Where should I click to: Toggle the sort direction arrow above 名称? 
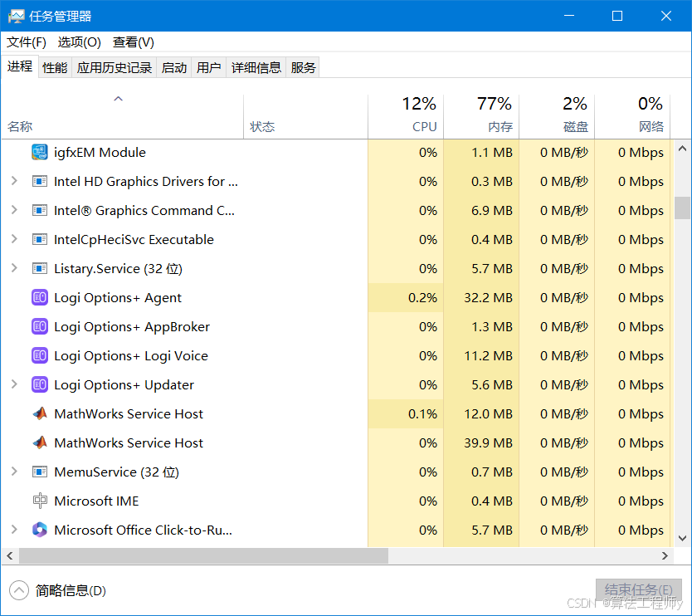[119, 99]
